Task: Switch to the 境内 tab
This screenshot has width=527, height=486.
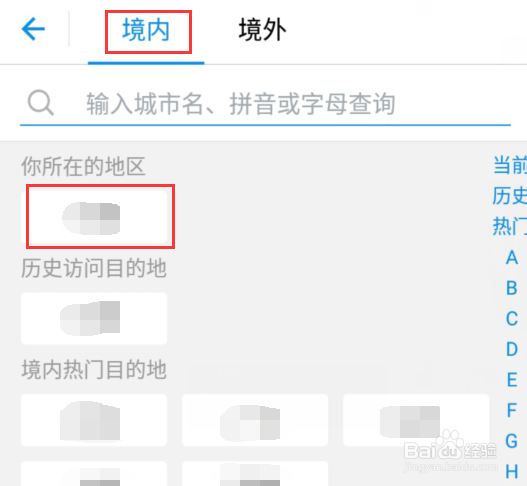Action: pyautogui.click(x=146, y=31)
